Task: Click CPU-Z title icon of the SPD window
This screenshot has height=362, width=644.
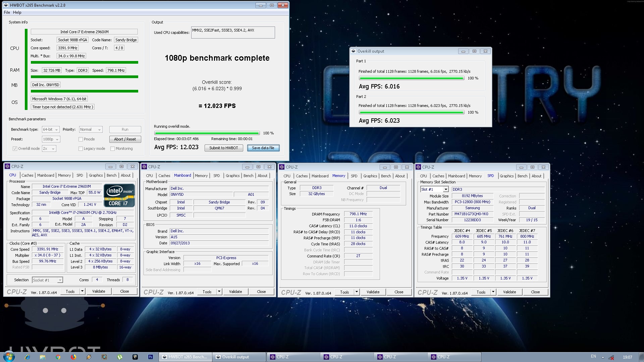Action: (x=418, y=167)
